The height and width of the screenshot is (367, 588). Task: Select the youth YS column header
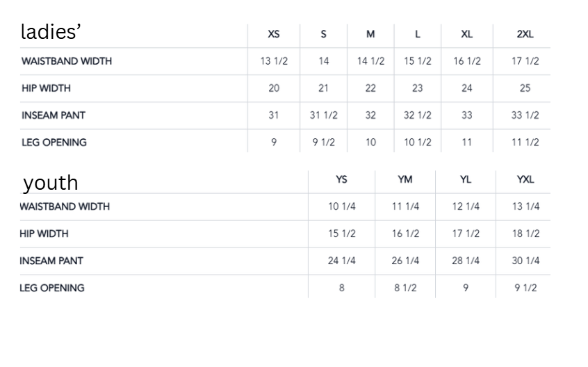pyautogui.click(x=342, y=179)
